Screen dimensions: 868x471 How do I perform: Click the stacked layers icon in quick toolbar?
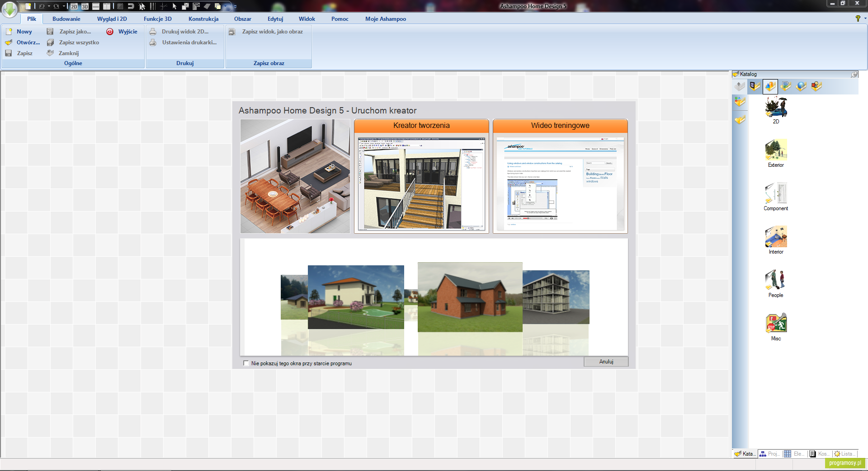coord(217,6)
